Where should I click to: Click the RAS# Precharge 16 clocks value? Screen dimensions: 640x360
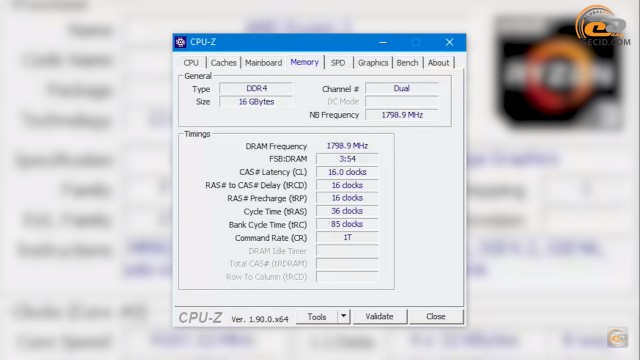point(347,198)
